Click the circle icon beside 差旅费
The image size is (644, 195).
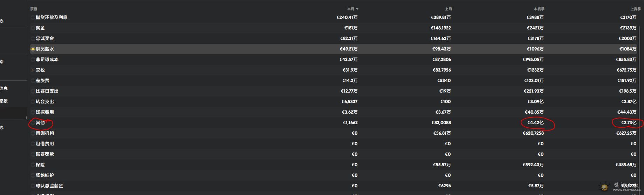33,80
